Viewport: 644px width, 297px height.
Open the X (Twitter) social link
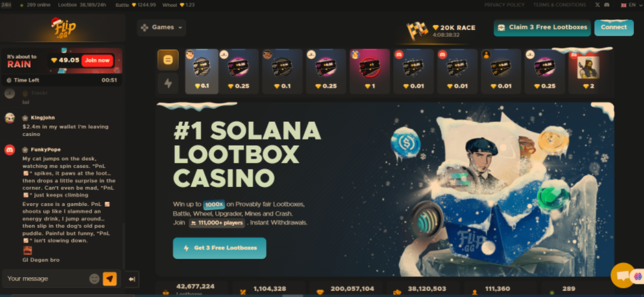pos(597,5)
